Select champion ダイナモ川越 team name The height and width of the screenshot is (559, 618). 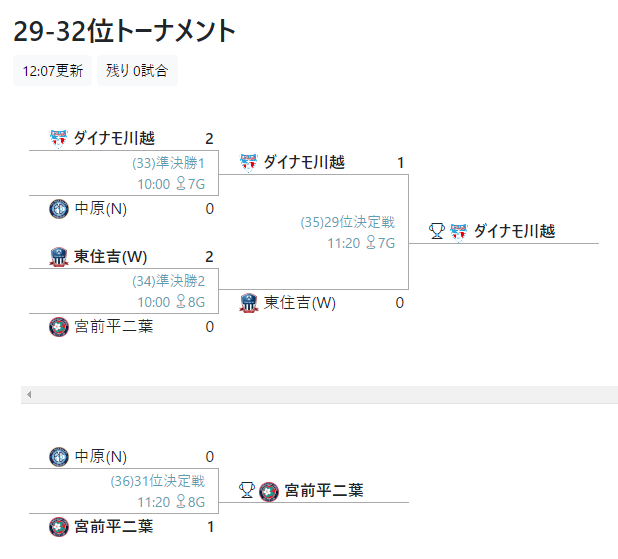pyautogui.click(x=514, y=231)
